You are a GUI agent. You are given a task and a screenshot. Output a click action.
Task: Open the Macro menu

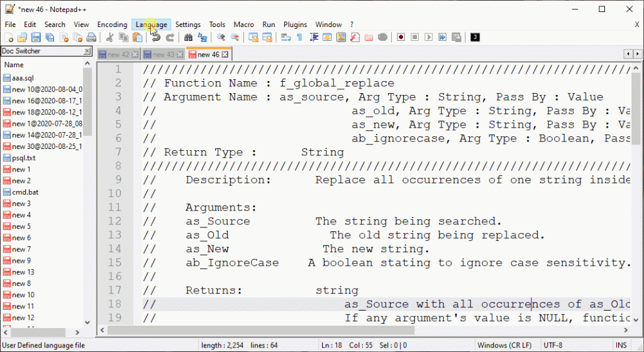click(243, 25)
